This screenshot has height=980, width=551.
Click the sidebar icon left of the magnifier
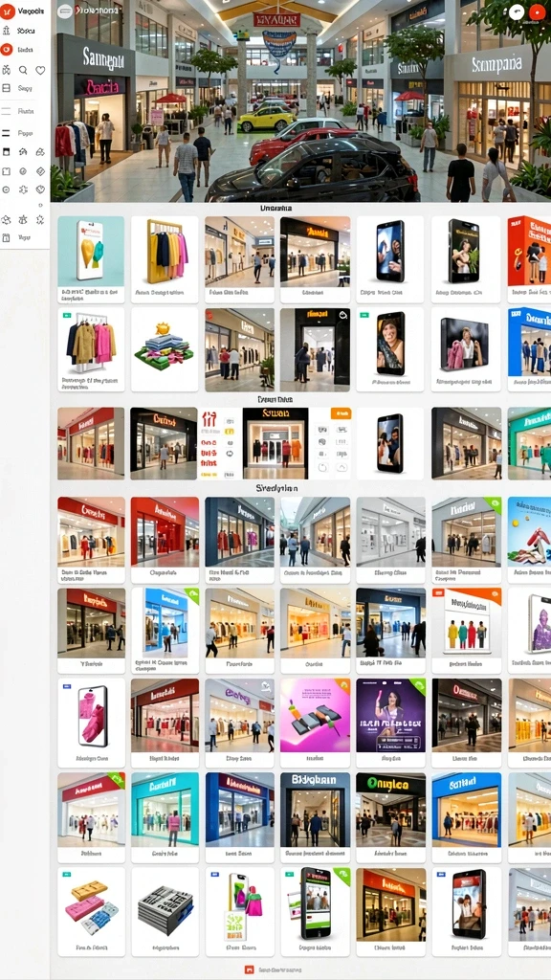coord(7,71)
